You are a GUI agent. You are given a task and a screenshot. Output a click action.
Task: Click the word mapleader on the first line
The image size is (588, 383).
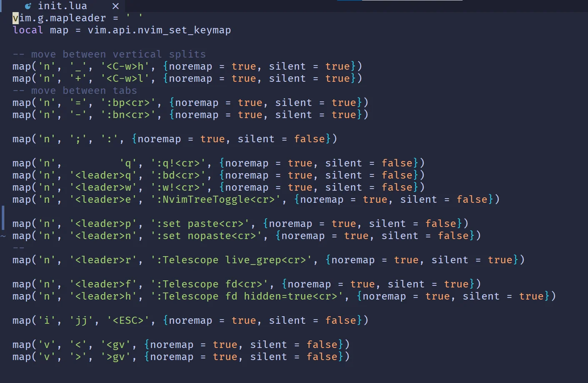tap(79, 18)
